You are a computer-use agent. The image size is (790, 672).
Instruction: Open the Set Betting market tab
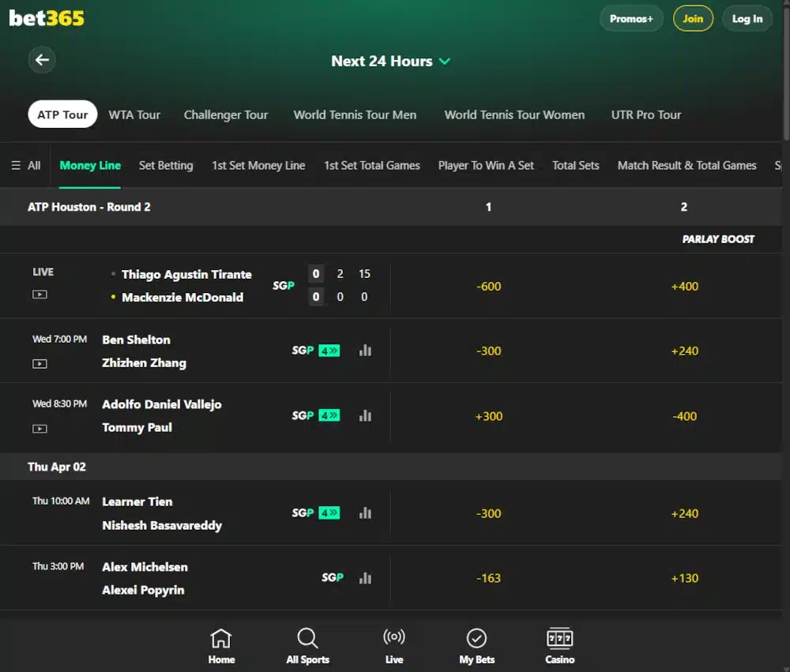point(166,165)
